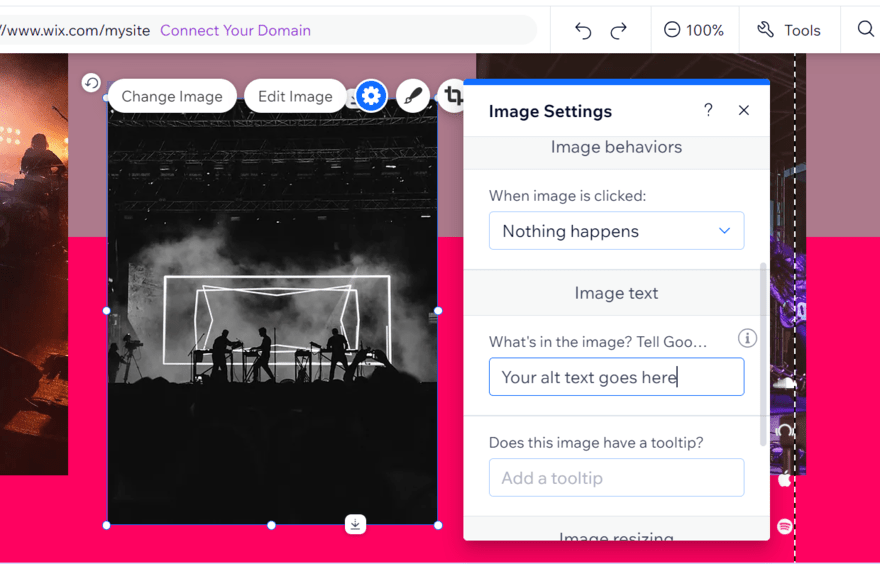Redo the last action
The height and width of the screenshot is (564, 880).
click(618, 30)
